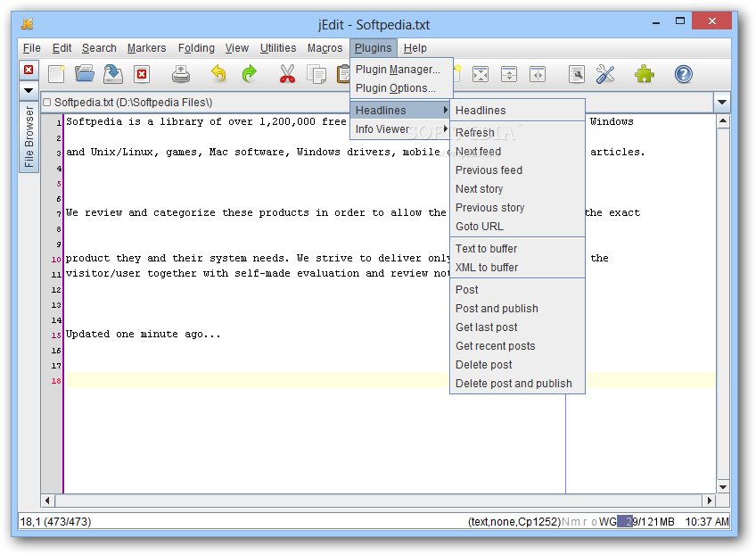Click the horizontal scrollbar left arrow
This screenshot has height=555, width=756.
(47, 501)
